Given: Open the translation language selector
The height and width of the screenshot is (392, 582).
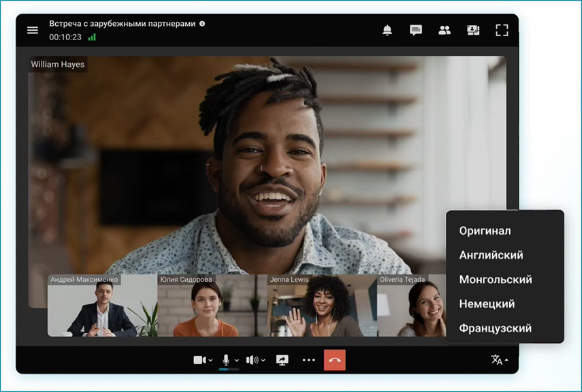Looking at the screenshot, I should point(499,360).
